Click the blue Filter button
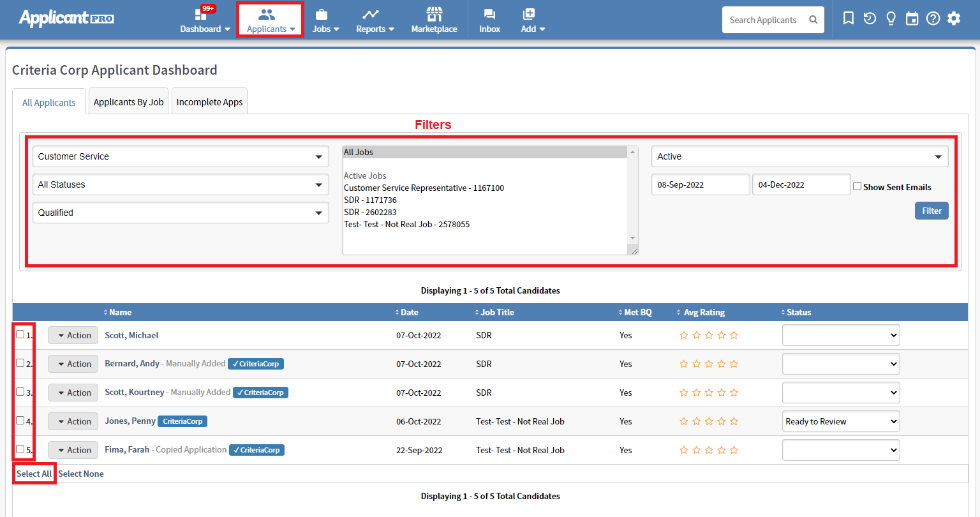The height and width of the screenshot is (517, 980). pos(932,211)
